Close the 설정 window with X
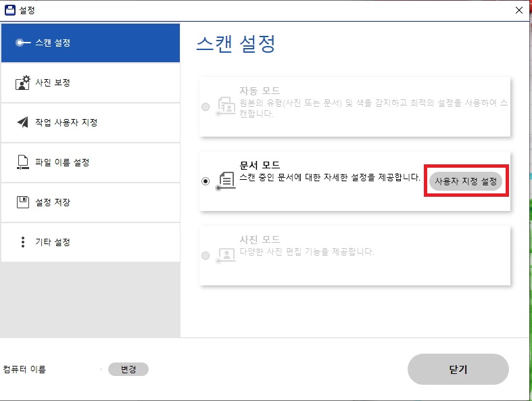 coord(518,10)
